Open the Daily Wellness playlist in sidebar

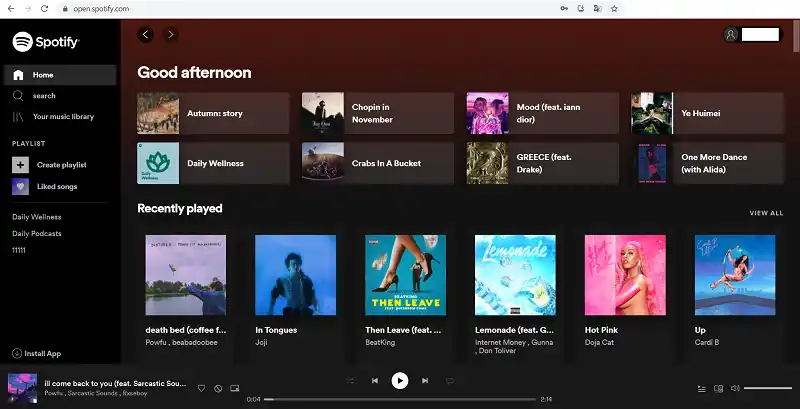tap(37, 217)
